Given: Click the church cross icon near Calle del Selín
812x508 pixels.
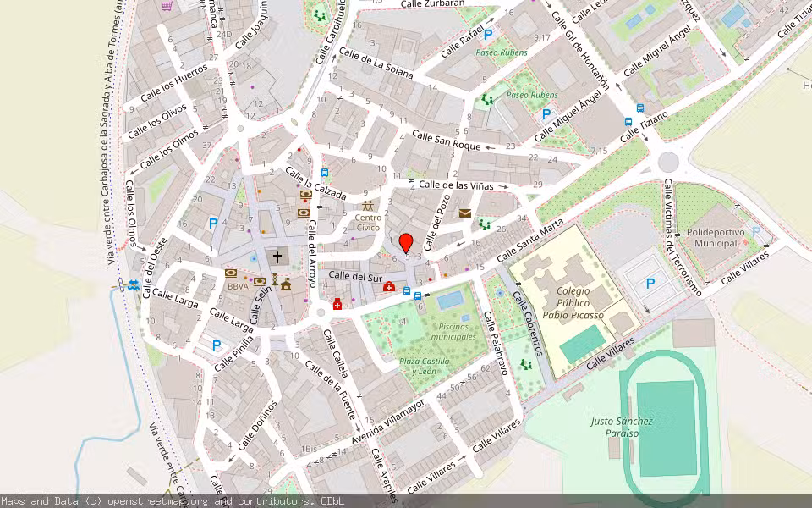Looking at the screenshot, I should pyautogui.click(x=277, y=257).
